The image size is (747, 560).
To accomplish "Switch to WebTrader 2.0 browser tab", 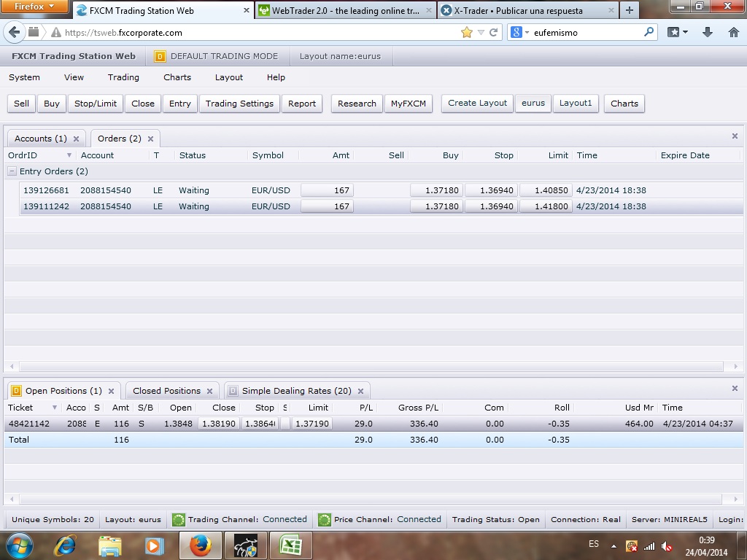I will coord(345,10).
